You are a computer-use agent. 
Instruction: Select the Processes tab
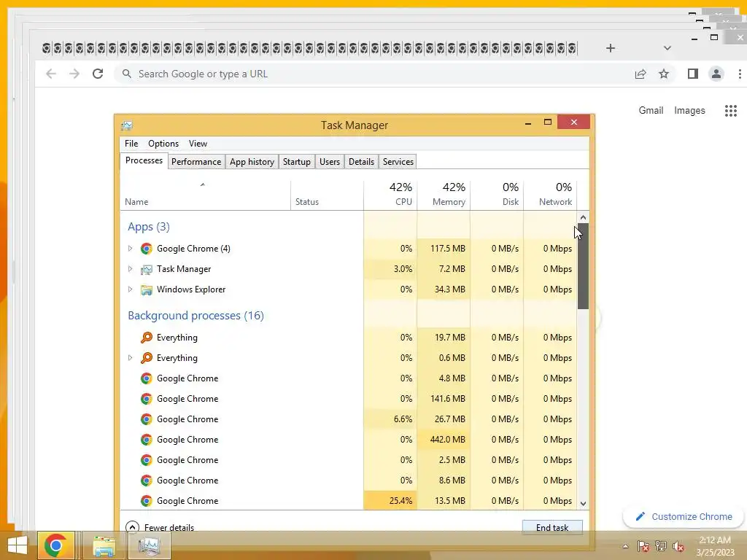coord(144,161)
